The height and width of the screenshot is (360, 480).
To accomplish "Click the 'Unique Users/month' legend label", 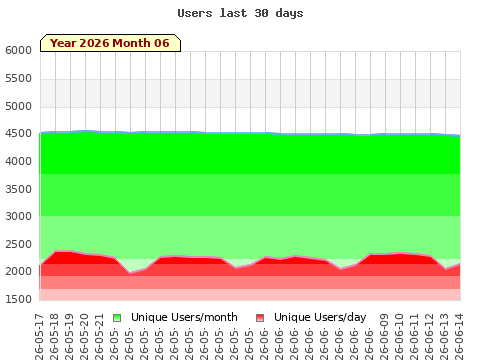I will point(184,317).
